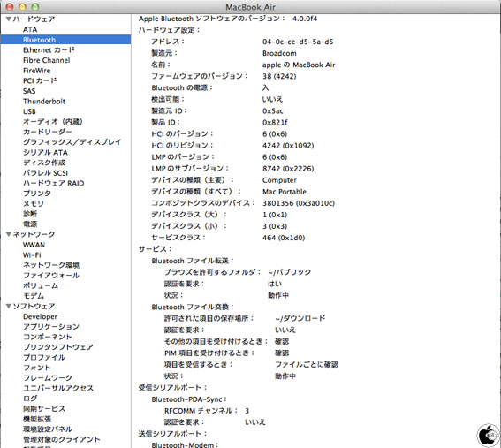Select シリアル ATA entry
The height and width of the screenshot is (448, 501).
click(x=45, y=152)
